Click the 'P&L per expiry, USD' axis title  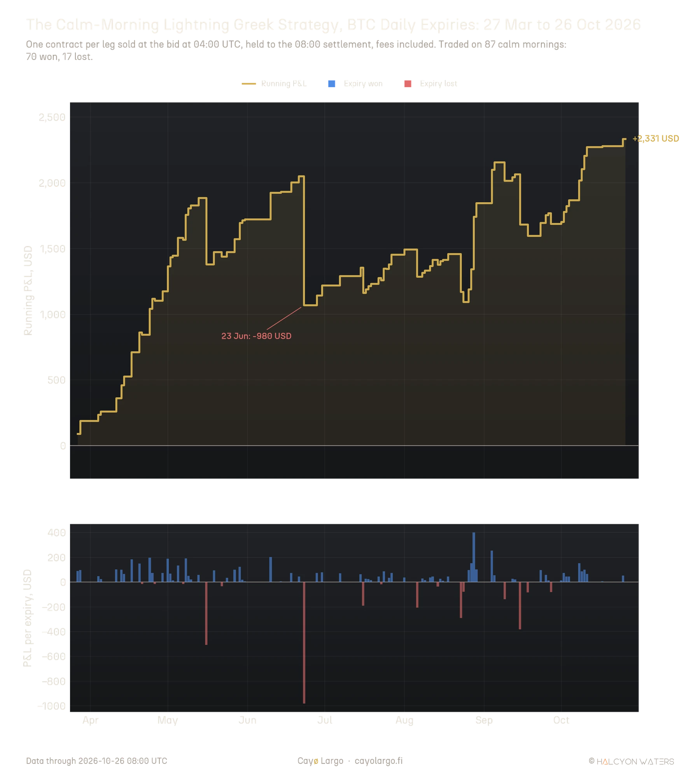(x=28, y=618)
